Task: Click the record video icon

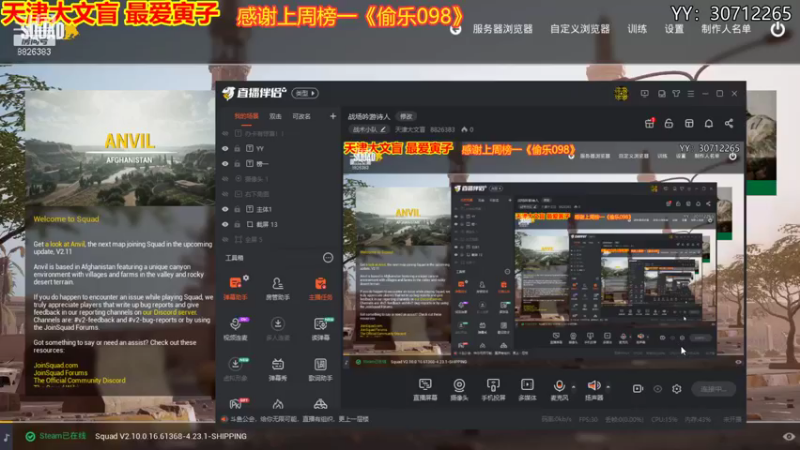Action: click(x=638, y=389)
